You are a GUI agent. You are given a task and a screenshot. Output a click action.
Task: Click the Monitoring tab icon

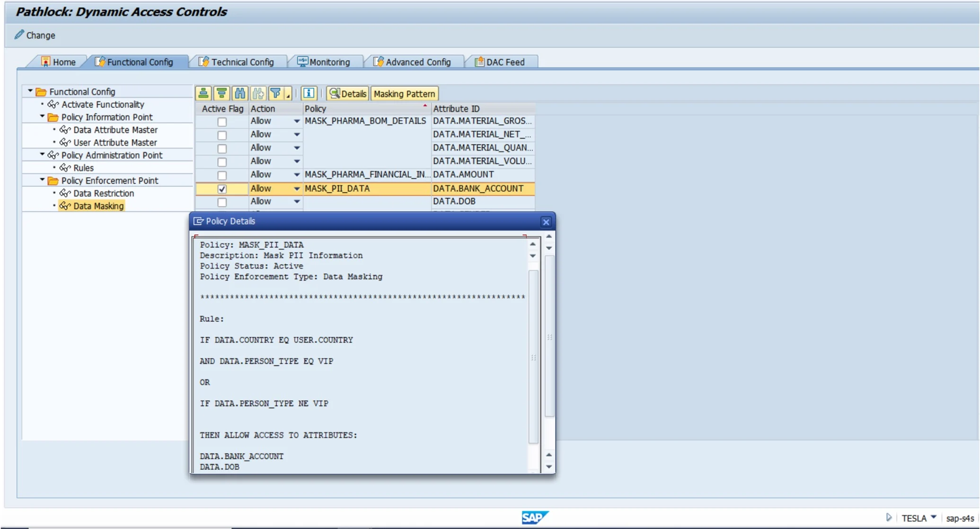(x=302, y=62)
